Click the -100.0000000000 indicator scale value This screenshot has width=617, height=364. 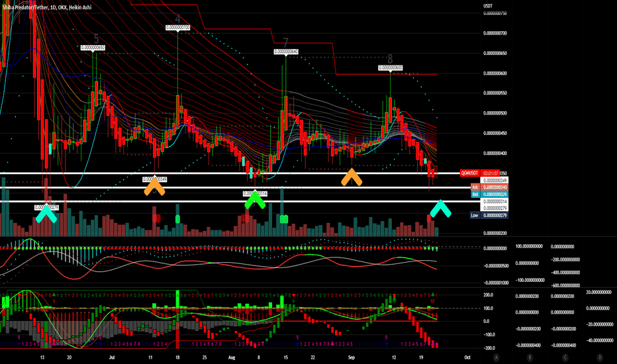tap(530, 280)
